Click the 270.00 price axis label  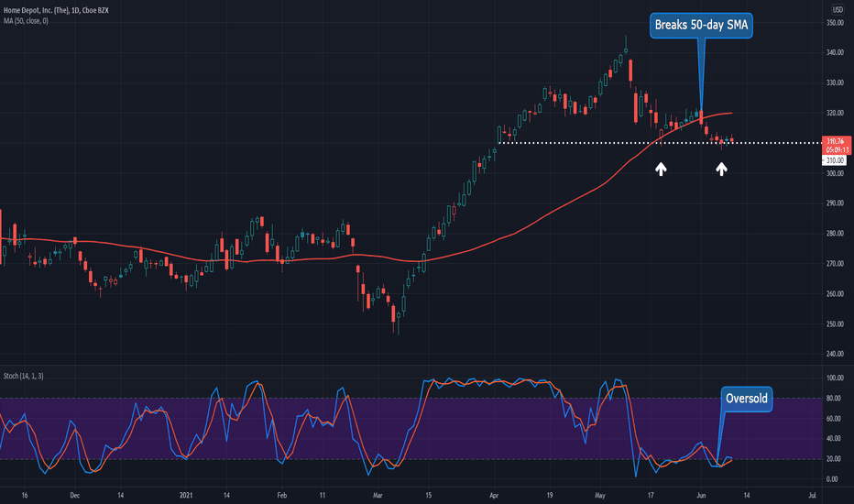tap(835, 264)
